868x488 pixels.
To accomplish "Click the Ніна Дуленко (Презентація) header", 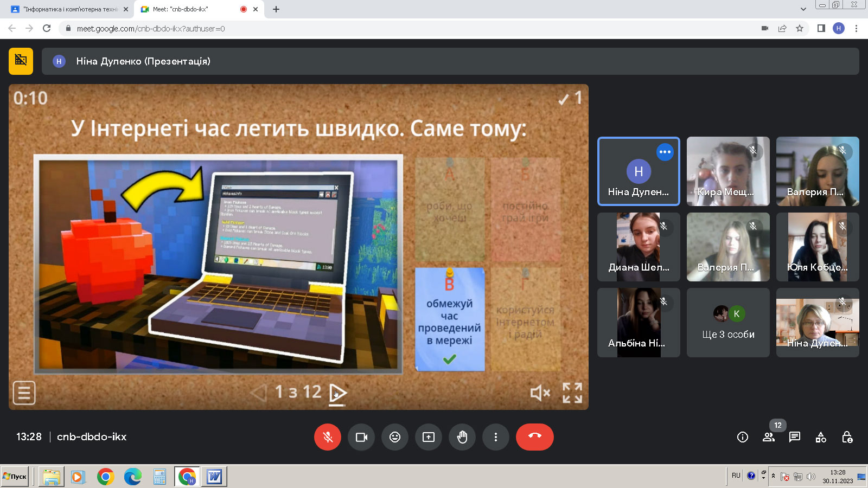I will (450, 61).
